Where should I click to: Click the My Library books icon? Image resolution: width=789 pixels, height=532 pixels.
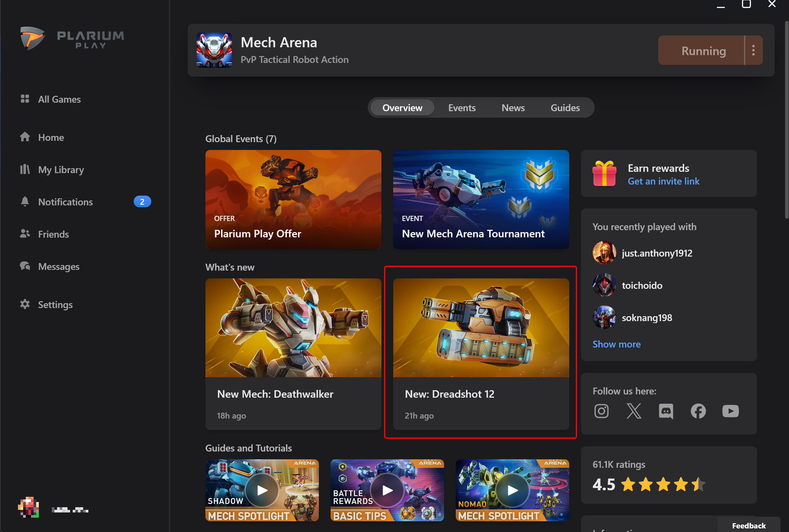[x=25, y=169]
